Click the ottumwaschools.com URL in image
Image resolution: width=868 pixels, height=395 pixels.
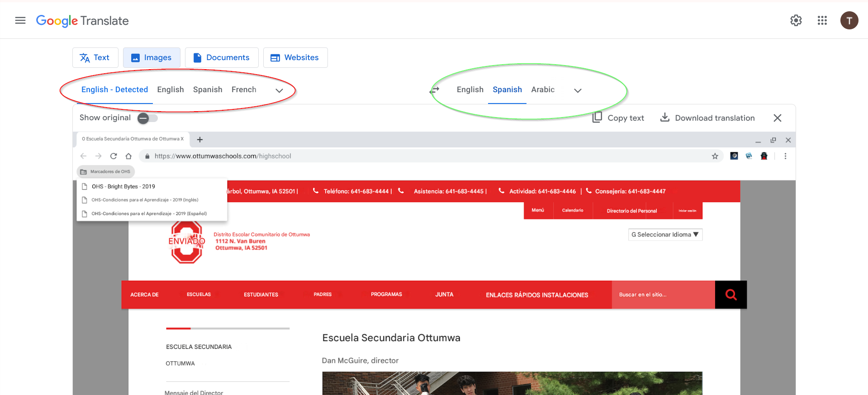pyautogui.click(x=223, y=156)
